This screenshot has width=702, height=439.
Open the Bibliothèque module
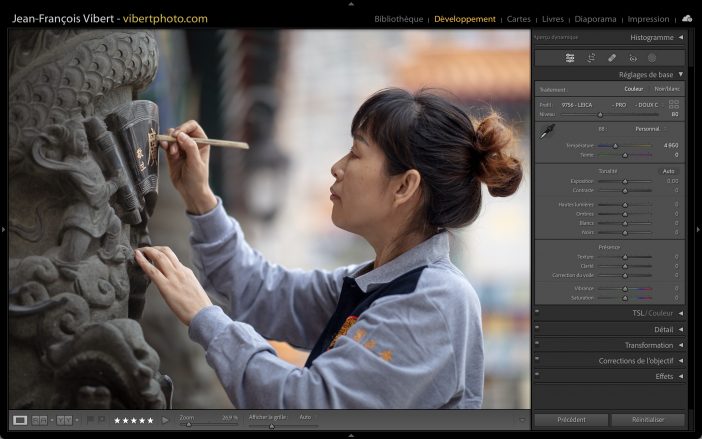click(x=398, y=19)
